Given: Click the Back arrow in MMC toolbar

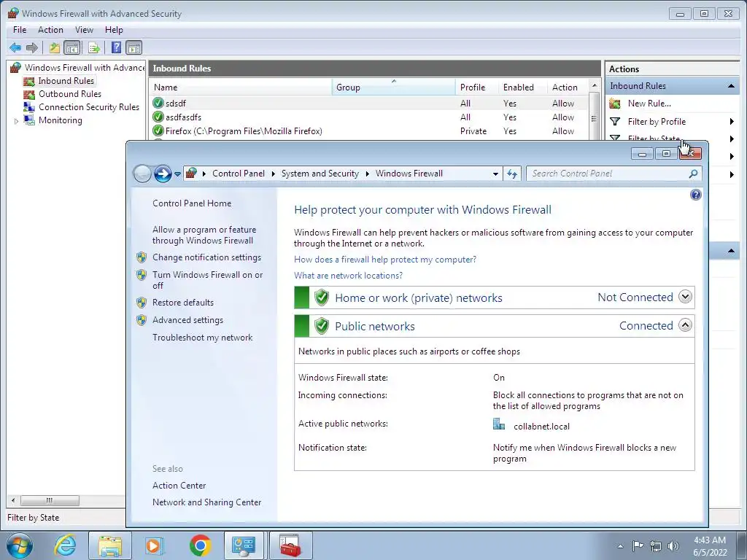Looking at the screenshot, I should [x=15, y=47].
